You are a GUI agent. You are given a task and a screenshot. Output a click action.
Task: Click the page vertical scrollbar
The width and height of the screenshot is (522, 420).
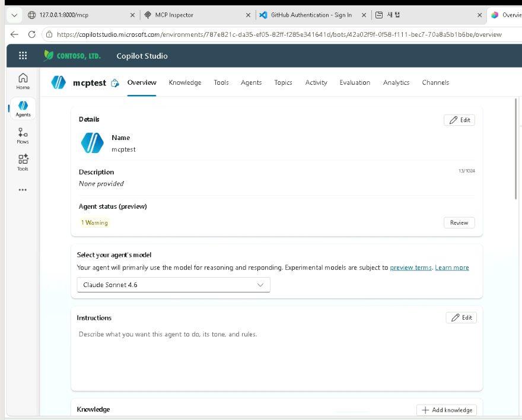click(x=516, y=149)
